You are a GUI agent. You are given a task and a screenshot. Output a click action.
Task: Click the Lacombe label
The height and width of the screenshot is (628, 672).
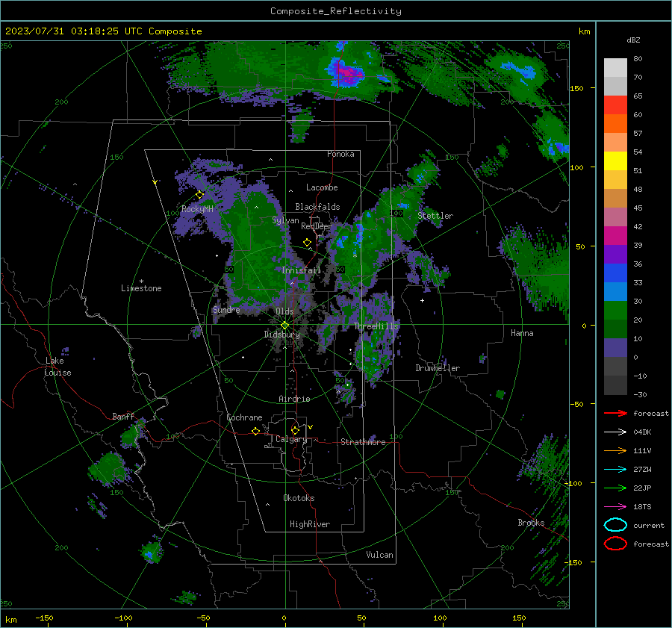322,187
